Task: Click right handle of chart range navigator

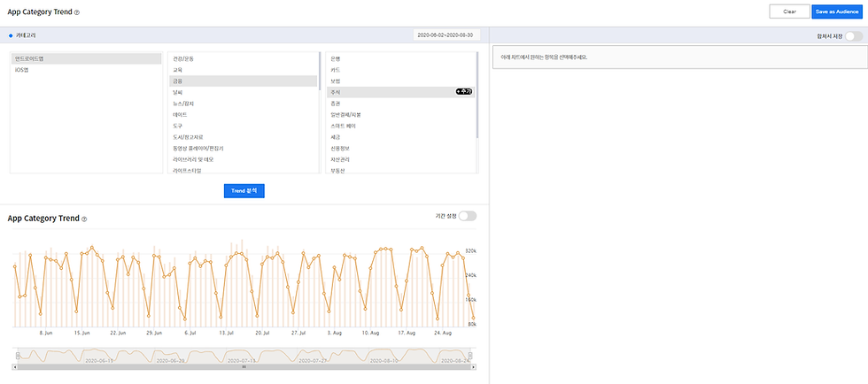Action: [470, 355]
